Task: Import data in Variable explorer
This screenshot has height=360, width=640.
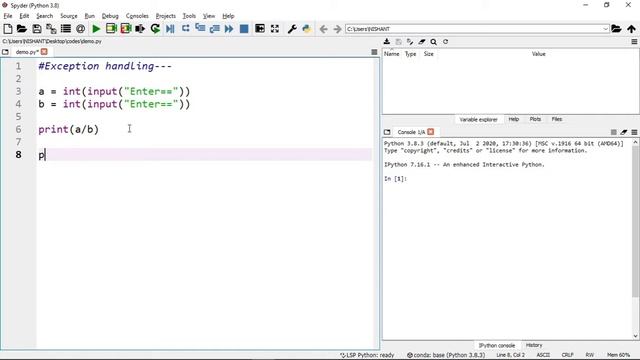Action: [387, 42]
